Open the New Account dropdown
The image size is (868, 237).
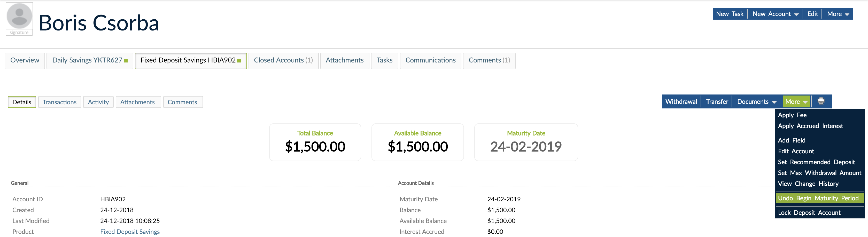[x=775, y=14]
